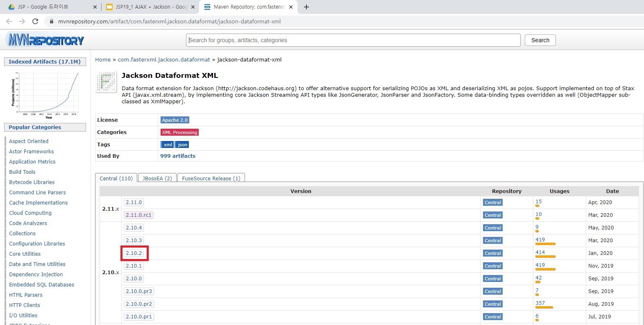Close the JSP19_1 AJAX + Jackson tab
This screenshot has width=644, height=325.
click(x=193, y=7)
